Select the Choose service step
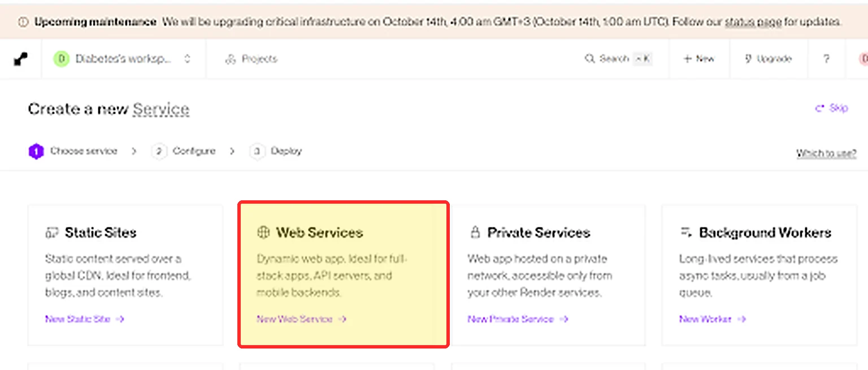 click(73, 151)
